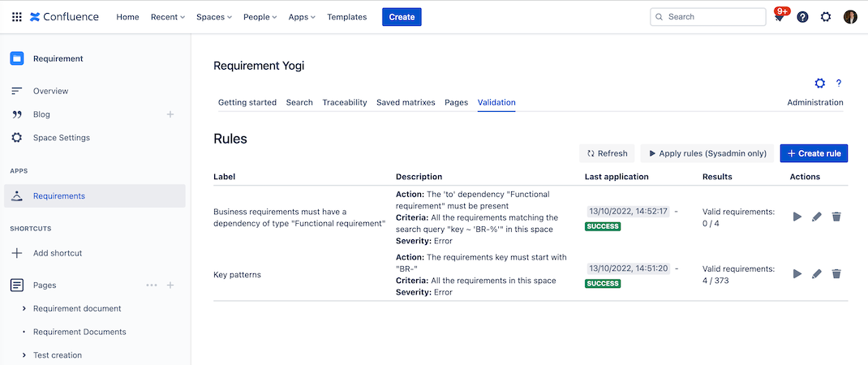
Task: Open the Requirements app link
Action: pos(59,195)
